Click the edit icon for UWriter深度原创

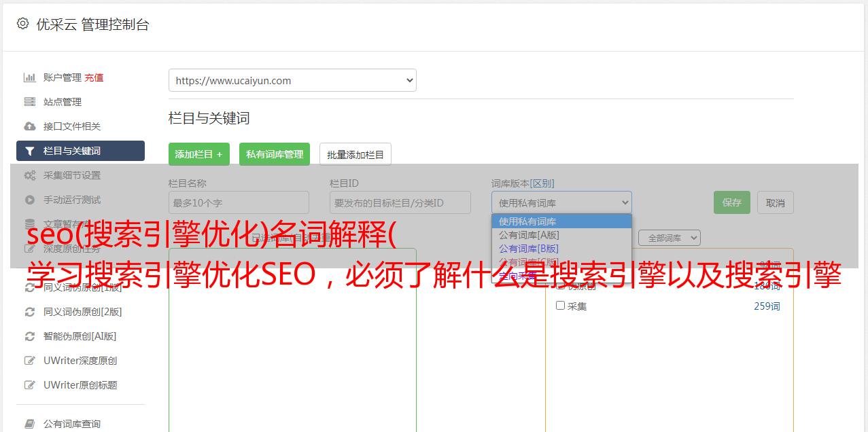point(29,361)
